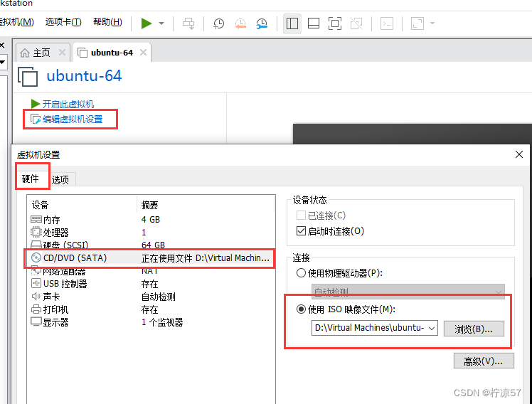Select the 硬盘 (SCSI) device row

(151, 245)
